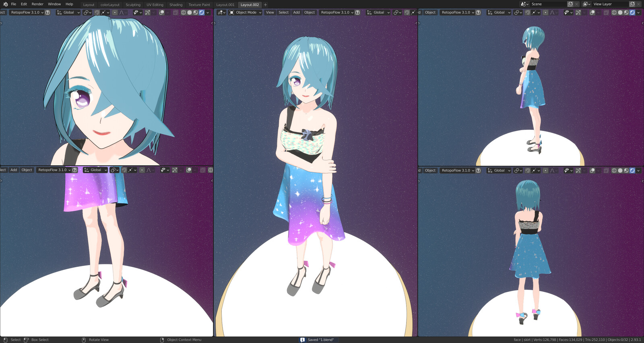Toggle gizmo display in top-left viewport
This screenshot has height=343, width=644.
pyautogui.click(x=148, y=12)
